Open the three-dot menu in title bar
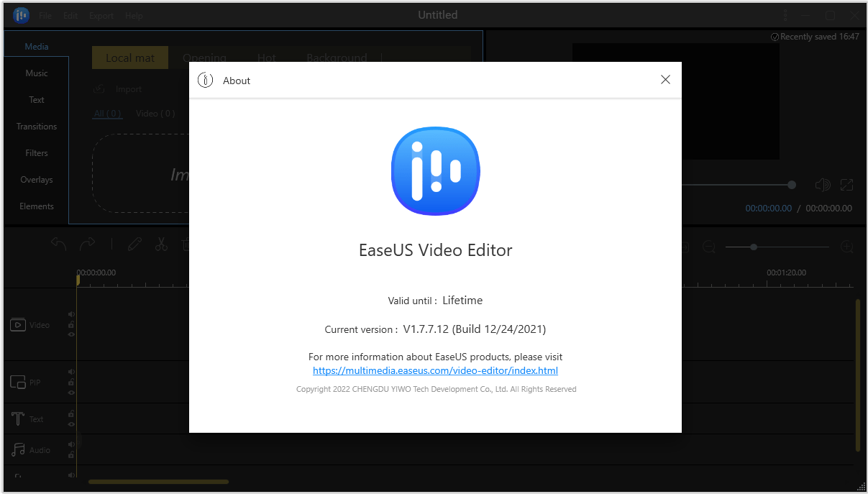868x494 pixels. (x=785, y=15)
